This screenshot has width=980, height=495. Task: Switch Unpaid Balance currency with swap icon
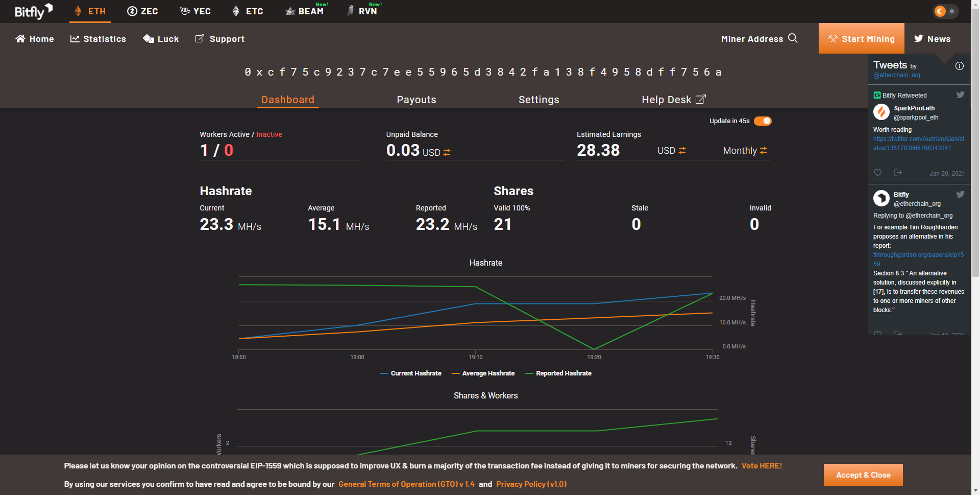point(447,152)
